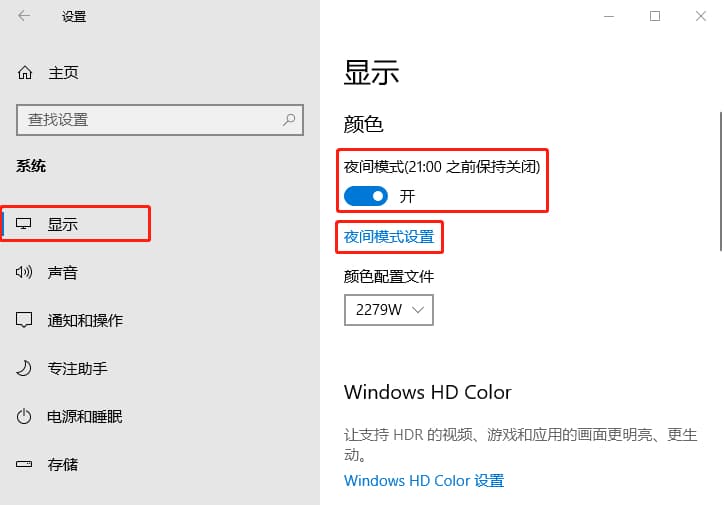Click the search magnifier icon
The height and width of the screenshot is (505, 724).
[289, 120]
